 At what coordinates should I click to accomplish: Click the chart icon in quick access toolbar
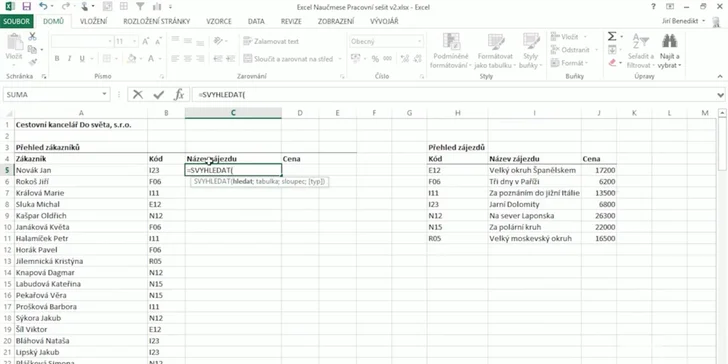click(x=156, y=7)
